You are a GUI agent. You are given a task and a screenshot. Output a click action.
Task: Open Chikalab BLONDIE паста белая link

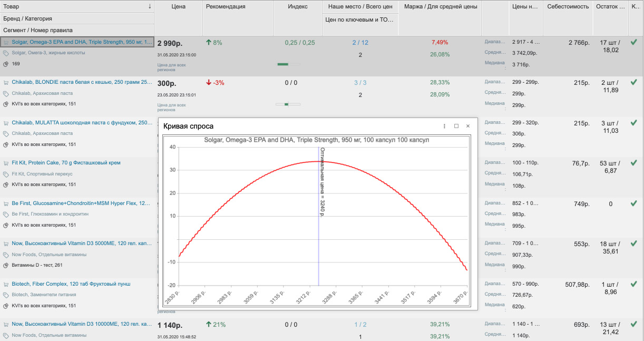(x=82, y=82)
